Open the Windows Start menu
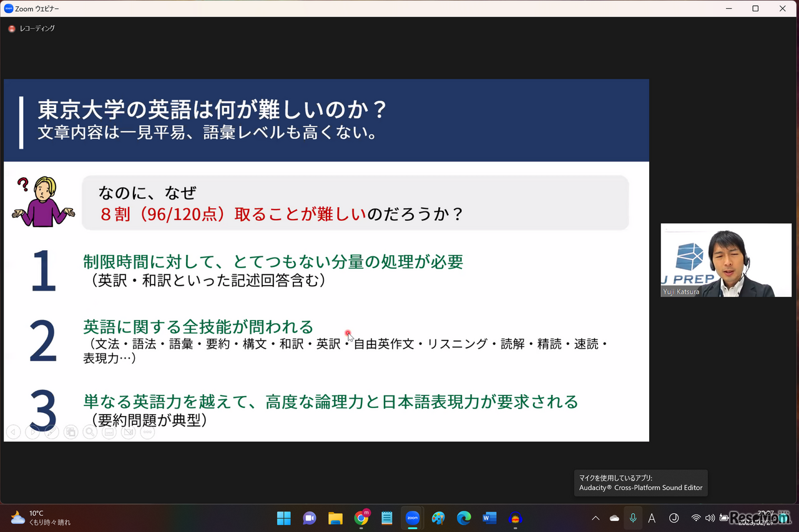Image resolution: width=799 pixels, height=532 pixels. click(283, 518)
